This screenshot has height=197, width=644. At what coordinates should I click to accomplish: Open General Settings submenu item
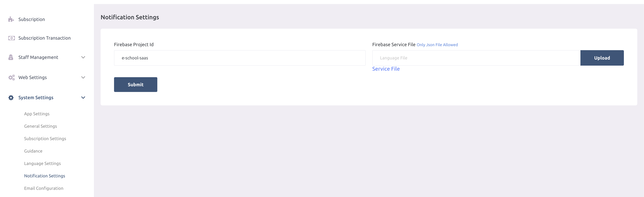[x=40, y=126]
